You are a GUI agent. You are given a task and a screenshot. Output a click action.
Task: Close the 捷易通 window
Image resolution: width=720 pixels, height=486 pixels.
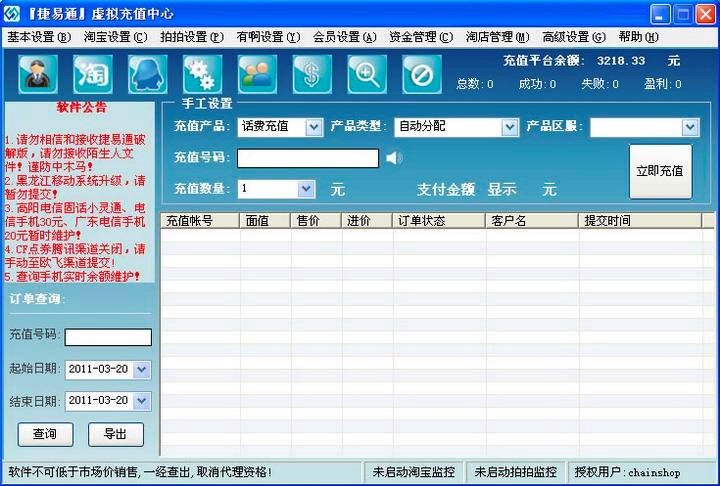click(706, 14)
